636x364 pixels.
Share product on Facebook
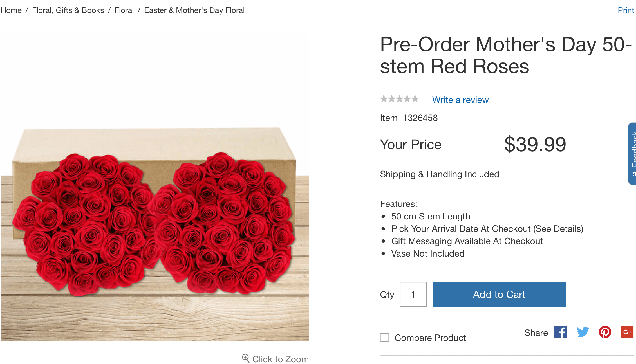click(560, 332)
